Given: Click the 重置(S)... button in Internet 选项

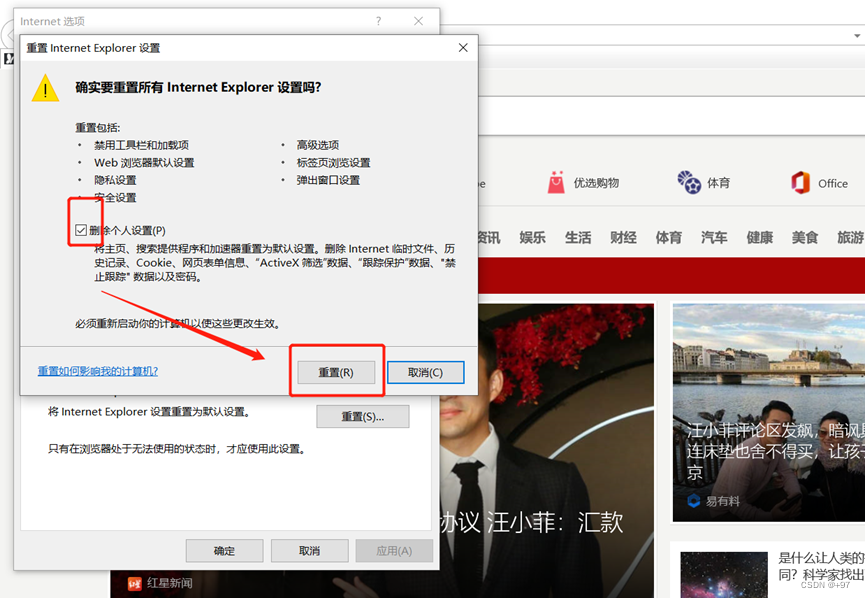Looking at the screenshot, I should pyautogui.click(x=362, y=417).
